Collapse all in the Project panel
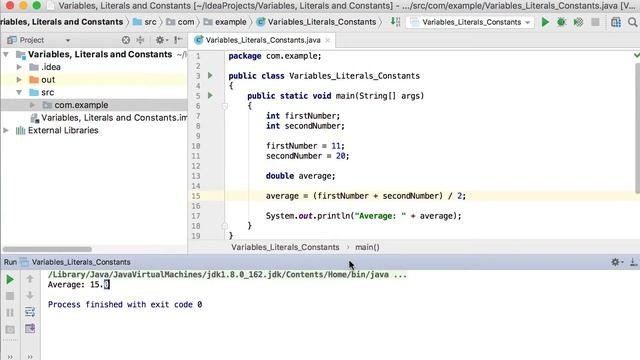 [x=140, y=40]
